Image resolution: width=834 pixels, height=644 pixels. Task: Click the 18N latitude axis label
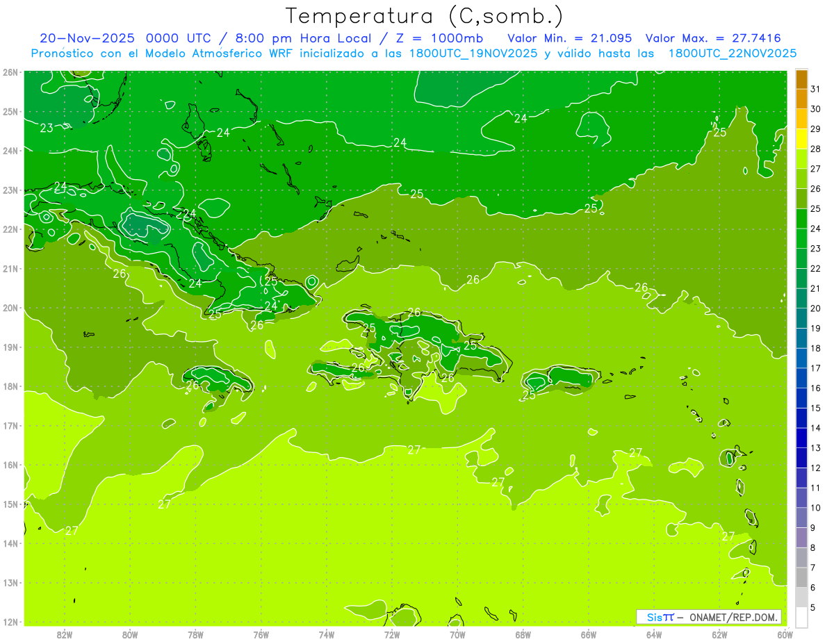coord(10,386)
